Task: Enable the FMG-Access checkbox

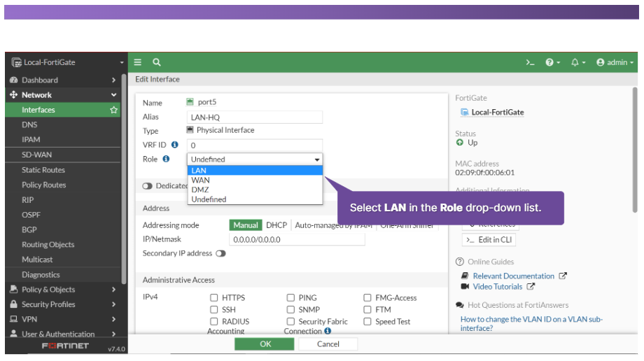Action: point(367,297)
